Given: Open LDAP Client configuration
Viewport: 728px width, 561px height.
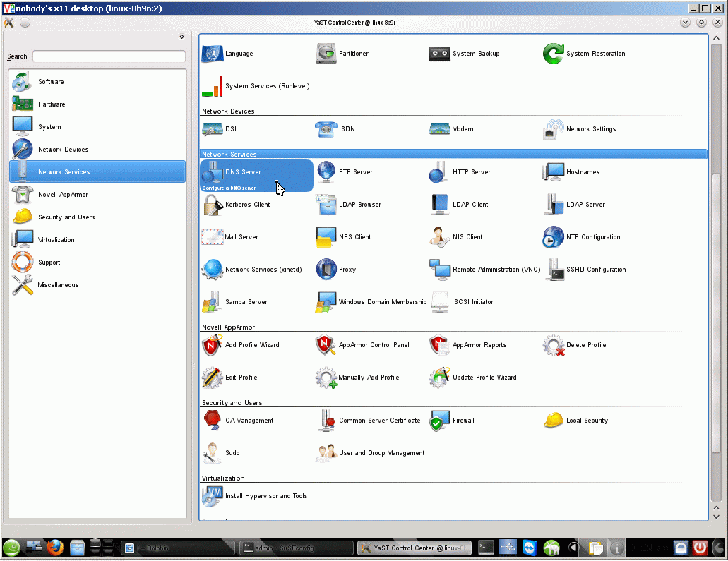Looking at the screenshot, I should pyautogui.click(x=459, y=205).
